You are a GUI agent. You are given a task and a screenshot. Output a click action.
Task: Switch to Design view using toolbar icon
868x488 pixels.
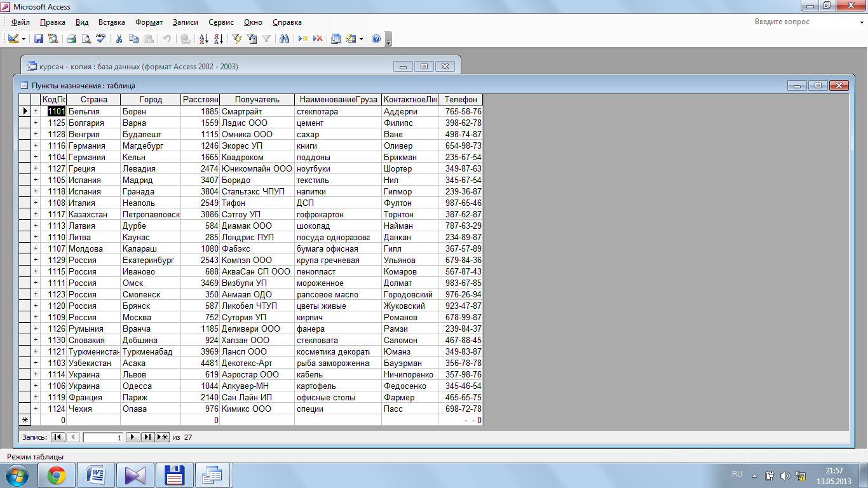13,39
